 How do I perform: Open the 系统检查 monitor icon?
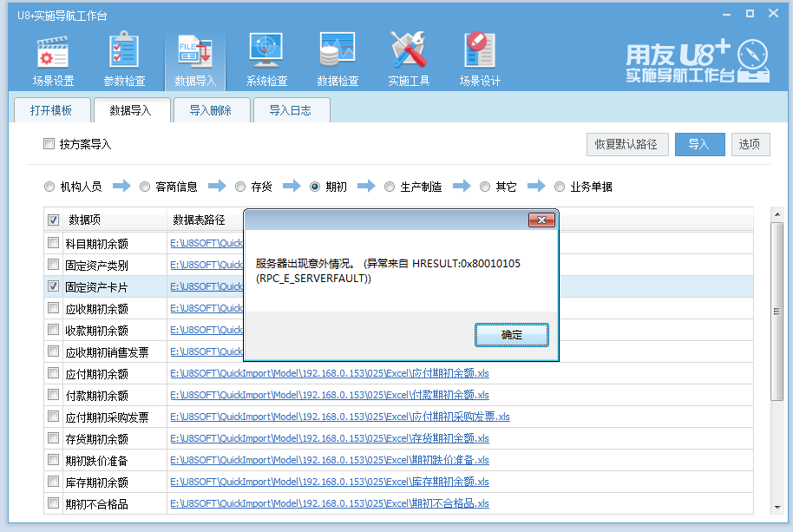266,60
